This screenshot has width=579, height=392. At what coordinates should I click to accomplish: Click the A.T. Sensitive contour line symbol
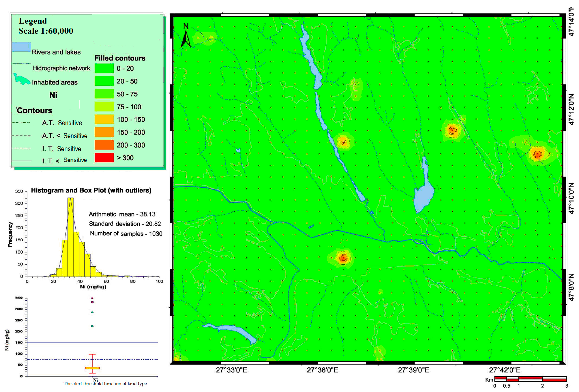[x=21, y=123]
